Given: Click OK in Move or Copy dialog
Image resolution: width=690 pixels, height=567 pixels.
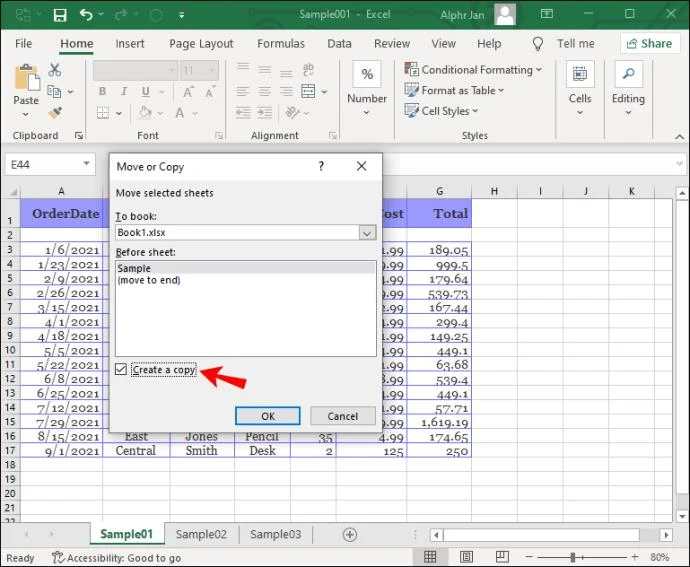Looking at the screenshot, I should [268, 416].
